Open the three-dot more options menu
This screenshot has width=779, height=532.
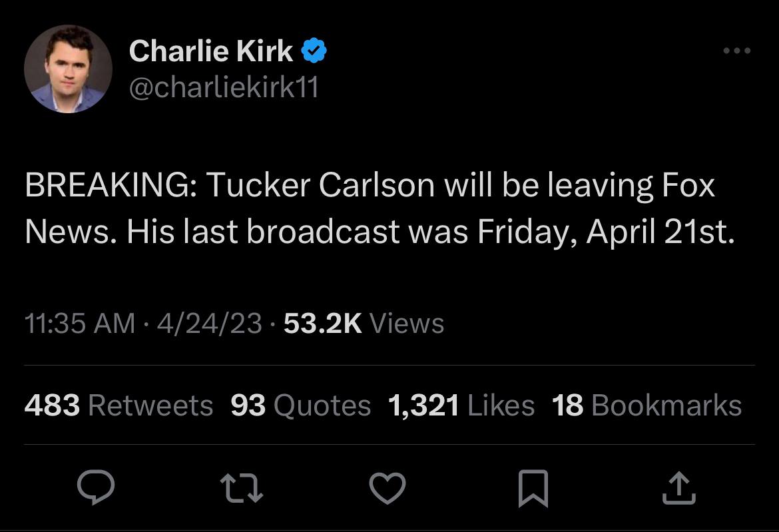738,51
